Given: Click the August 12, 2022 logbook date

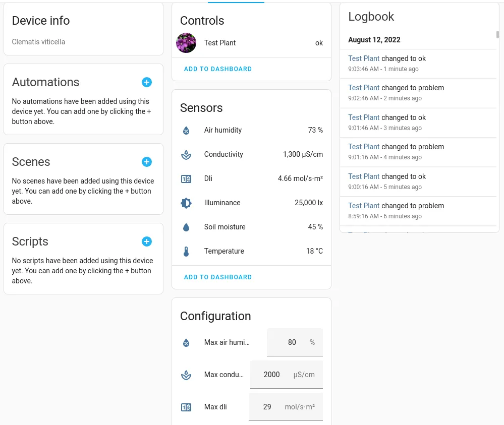Looking at the screenshot, I should pos(374,40).
